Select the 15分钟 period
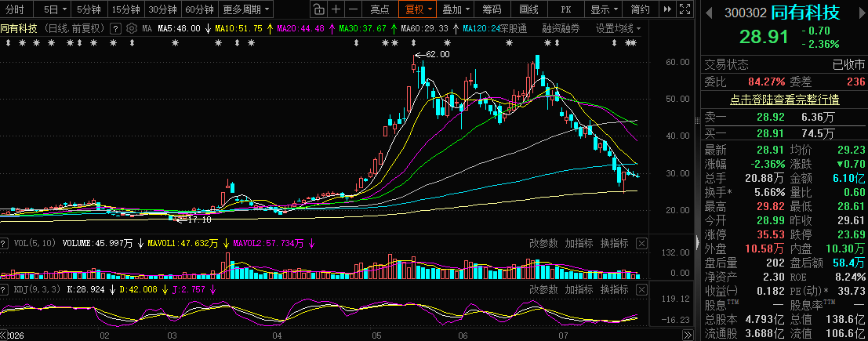Viewport: 868px width, 341px height. 126,9
